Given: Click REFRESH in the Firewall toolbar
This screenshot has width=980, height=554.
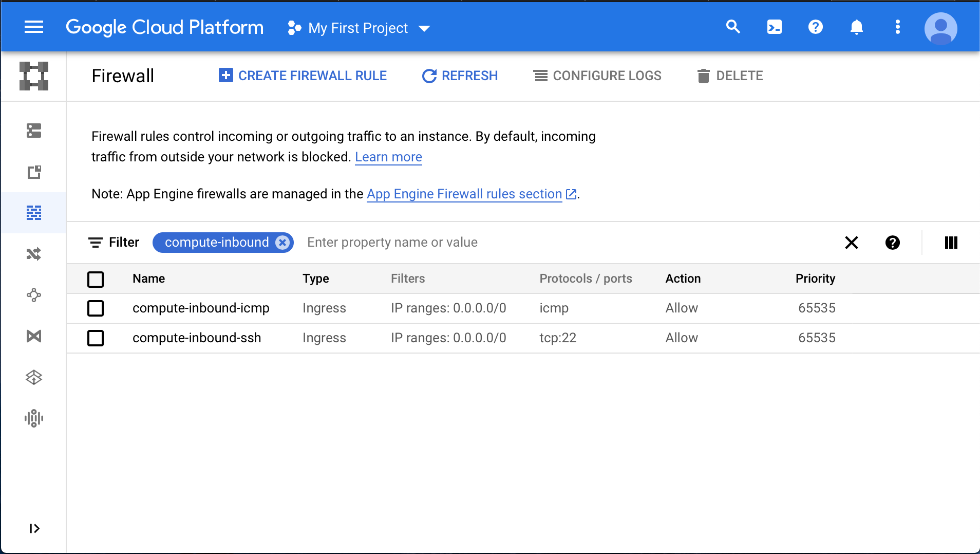Looking at the screenshot, I should coord(459,76).
